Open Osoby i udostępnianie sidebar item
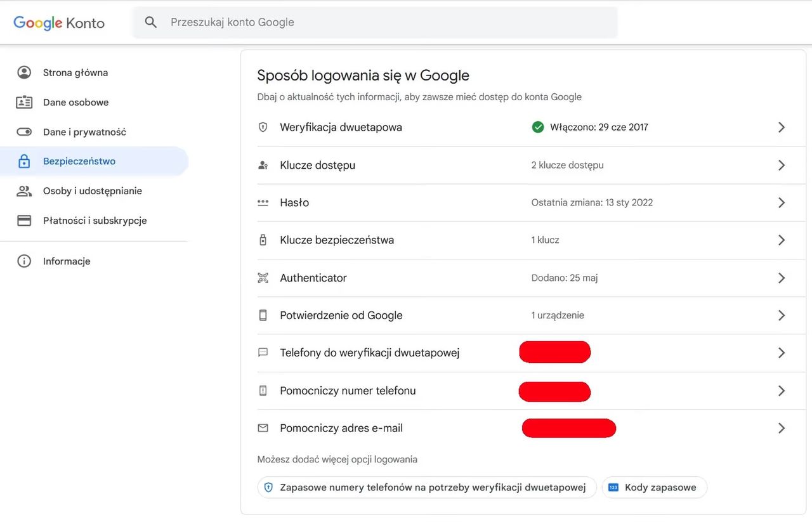This screenshot has height=522, width=812. 92,191
